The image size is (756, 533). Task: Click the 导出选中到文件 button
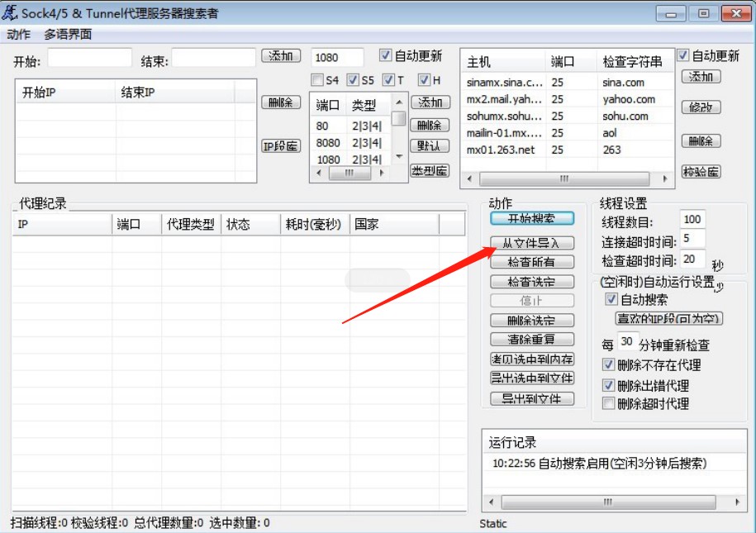point(532,378)
